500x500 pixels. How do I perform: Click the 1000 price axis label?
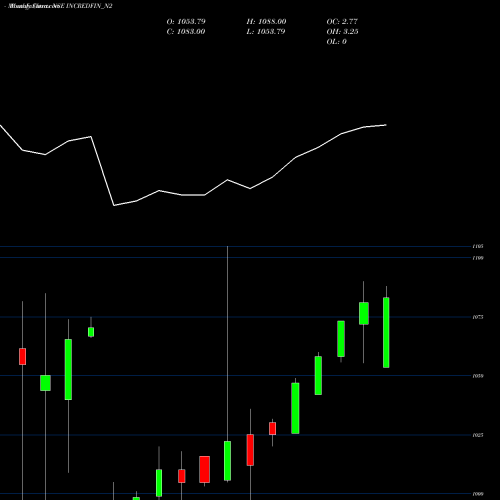click(x=478, y=494)
